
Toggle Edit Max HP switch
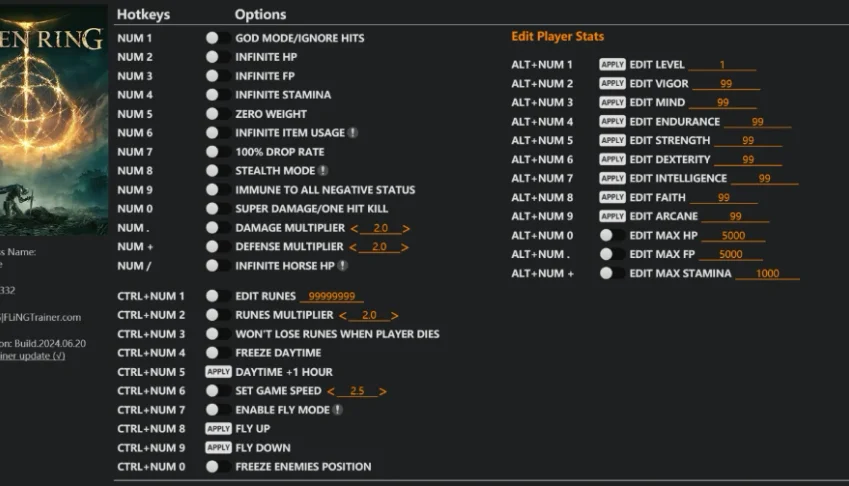coord(612,235)
